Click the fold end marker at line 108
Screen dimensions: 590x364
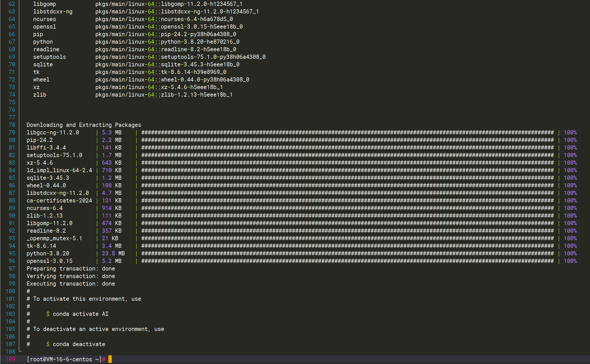pyautogui.click(x=20, y=351)
